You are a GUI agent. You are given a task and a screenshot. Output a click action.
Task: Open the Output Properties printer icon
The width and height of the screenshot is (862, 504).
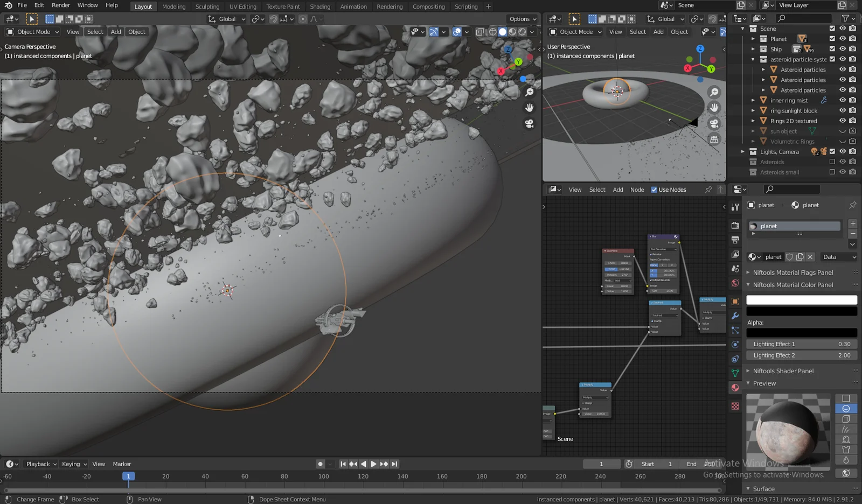(735, 240)
